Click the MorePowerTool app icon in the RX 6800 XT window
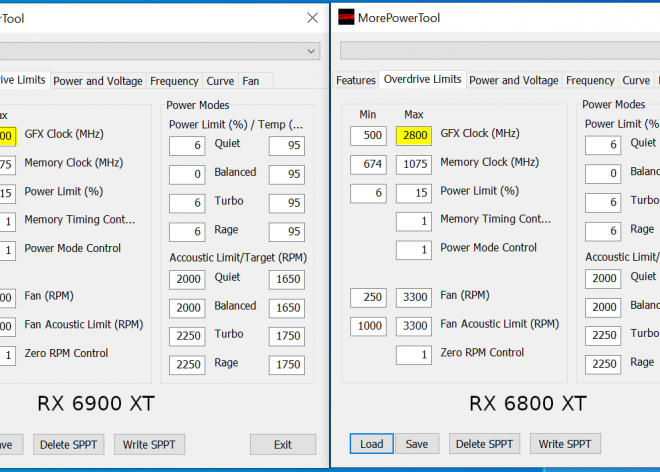Image resolution: width=660 pixels, height=472 pixels. 346,17
